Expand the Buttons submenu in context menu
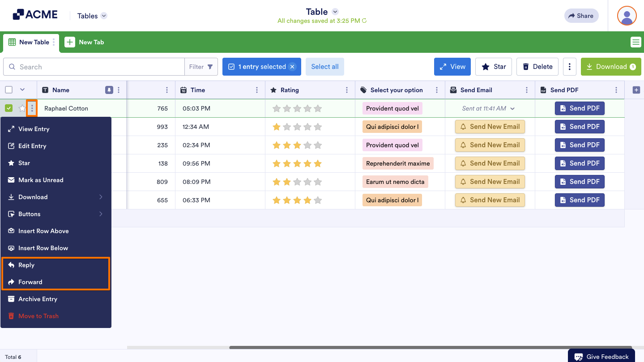The image size is (644, 362). click(101, 214)
